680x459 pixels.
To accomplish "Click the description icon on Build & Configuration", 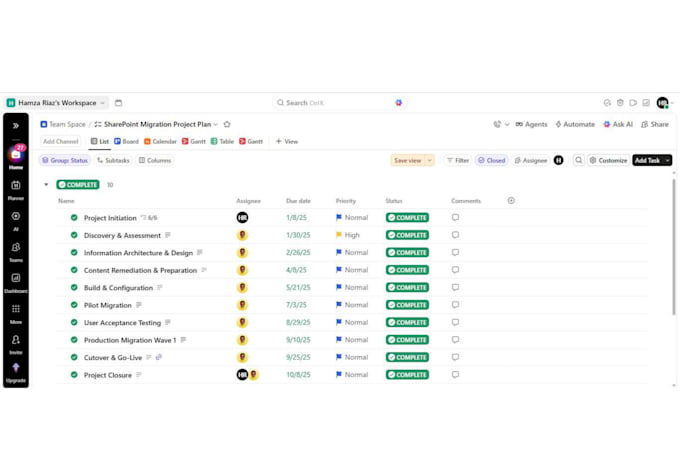I will 160,287.
